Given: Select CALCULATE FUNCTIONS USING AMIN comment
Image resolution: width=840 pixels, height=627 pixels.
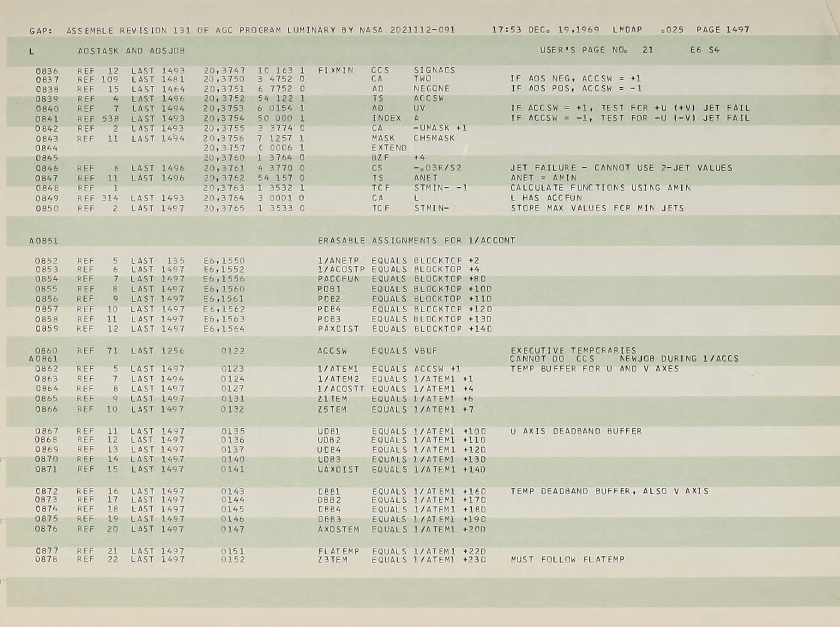Looking at the screenshot, I should 600,187.
